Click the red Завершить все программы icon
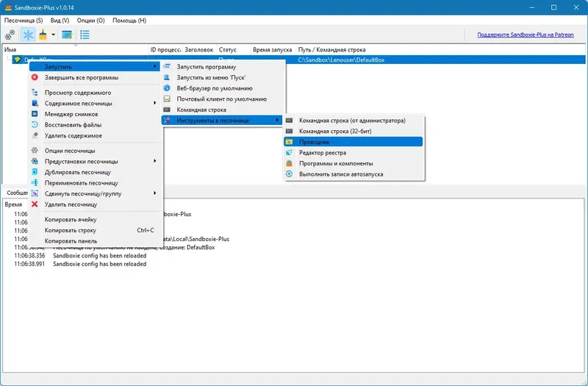Viewport: 588px width, 386px height. [35, 77]
